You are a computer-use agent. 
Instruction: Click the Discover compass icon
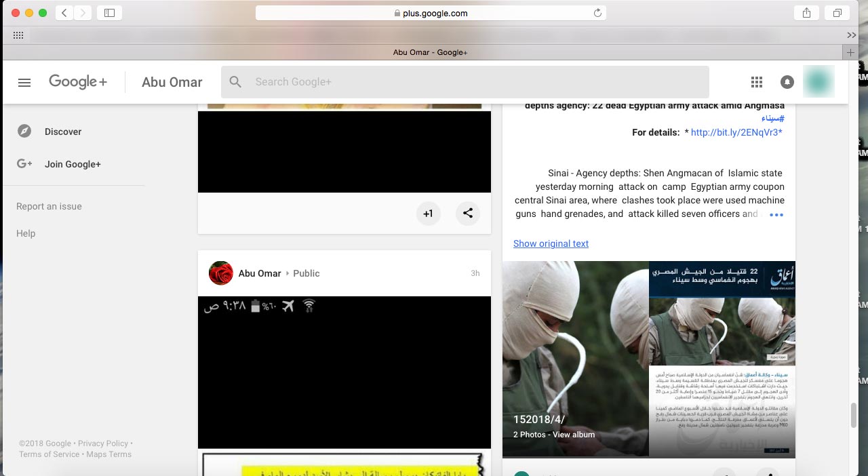(24, 132)
